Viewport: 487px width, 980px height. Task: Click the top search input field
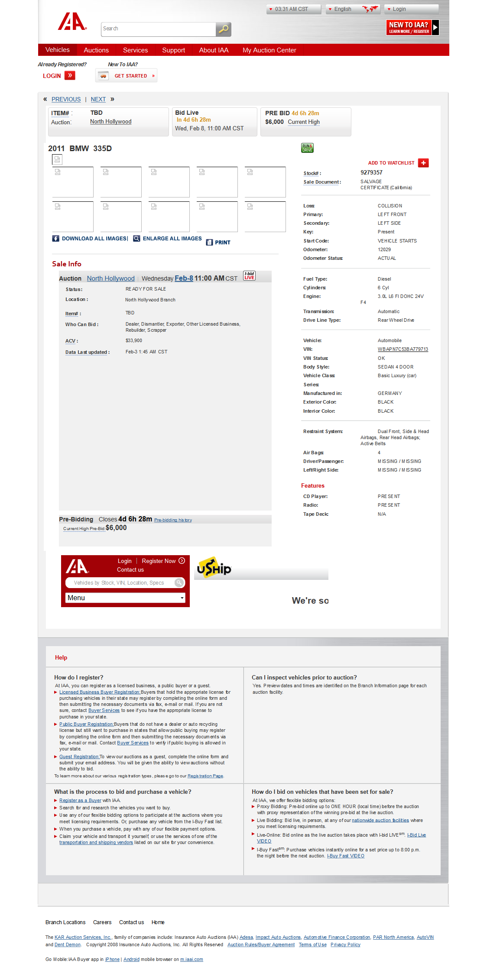click(x=159, y=29)
